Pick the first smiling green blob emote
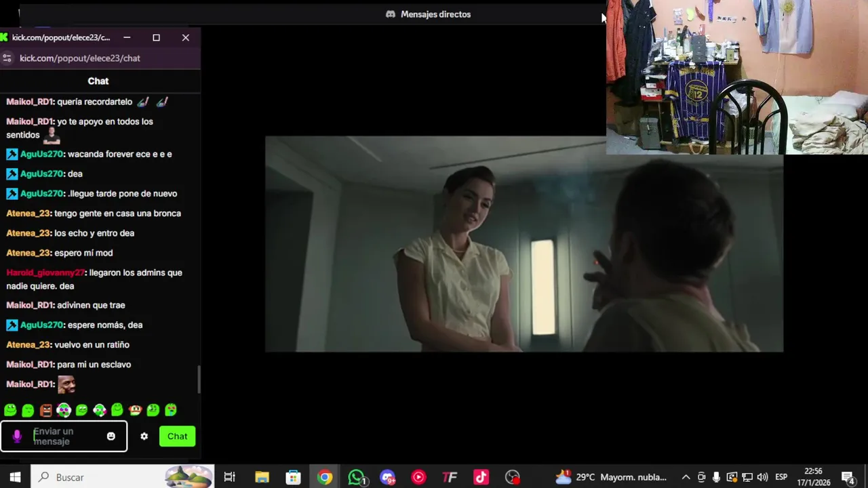 pyautogui.click(x=10, y=410)
